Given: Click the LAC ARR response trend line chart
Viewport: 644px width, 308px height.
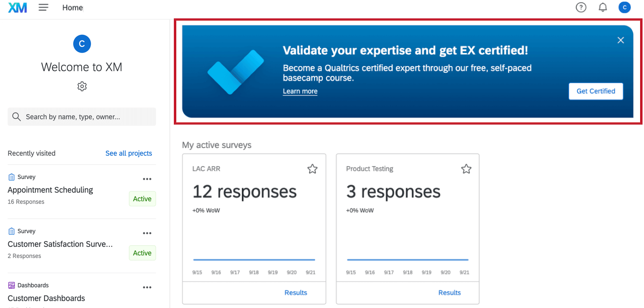Looking at the screenshot, I should [254, 260].
